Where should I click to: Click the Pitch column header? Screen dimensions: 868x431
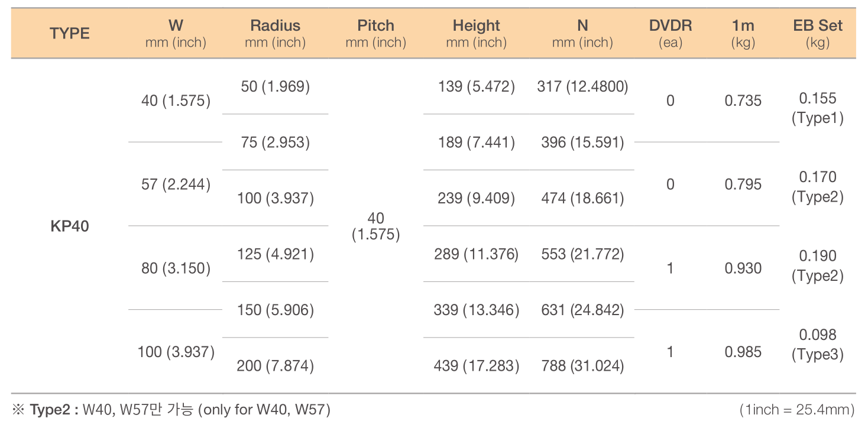(x=375, y=34)
